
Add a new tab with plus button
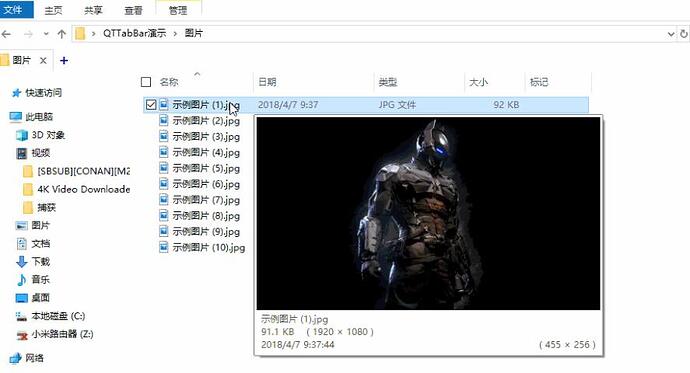click(64, 60)
